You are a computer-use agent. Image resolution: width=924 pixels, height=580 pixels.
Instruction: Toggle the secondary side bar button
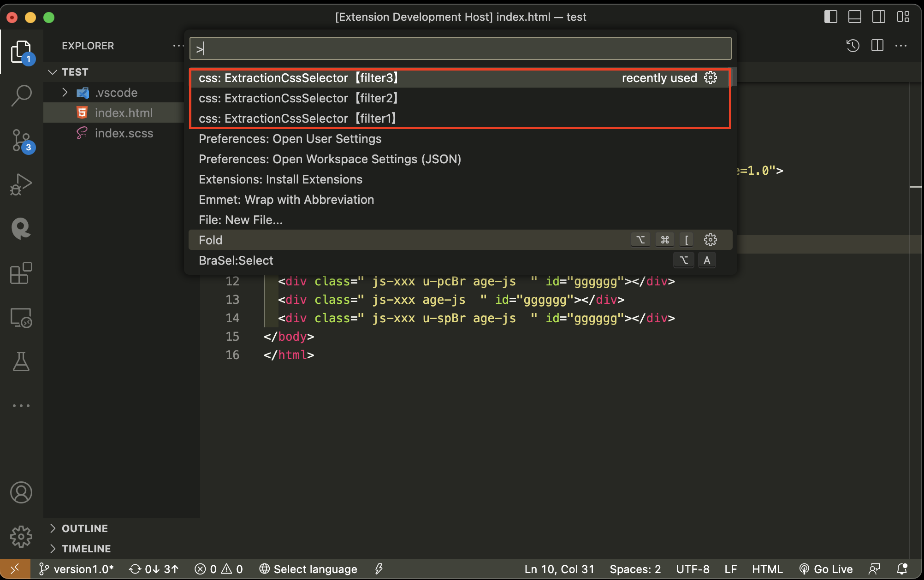tap(878, 17)
